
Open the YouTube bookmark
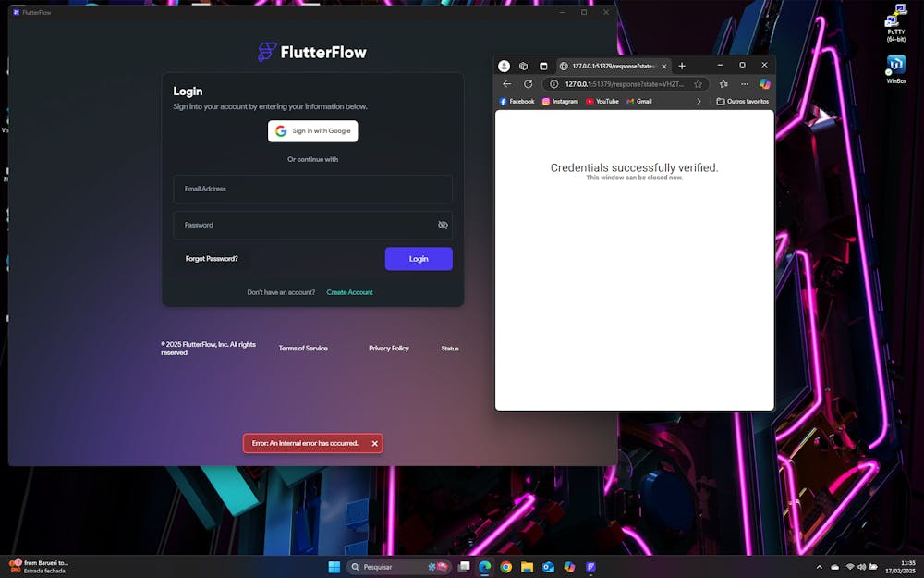coord(602,102)
